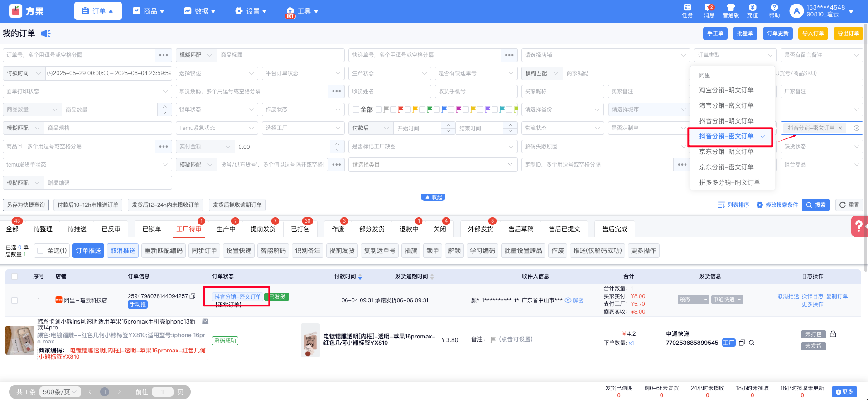Check the green flag checkbox
Image resolution: width=868 pixels, height=400 pixels.
pos(422,110)
